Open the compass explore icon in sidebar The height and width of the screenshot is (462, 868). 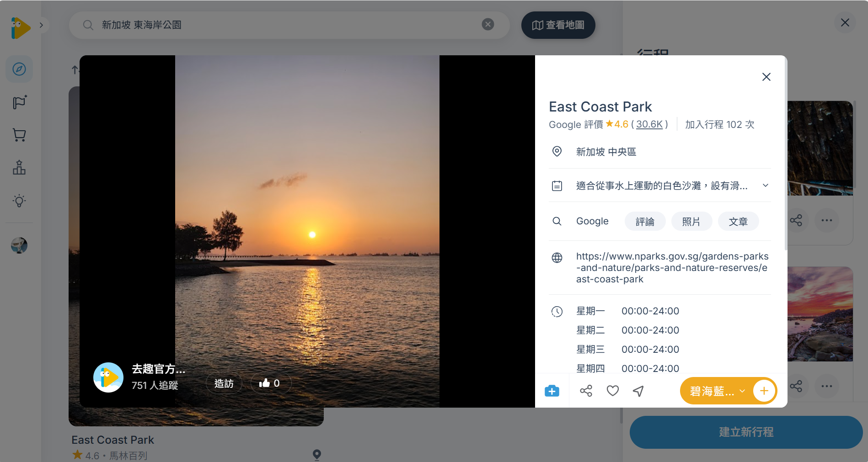(19, 69)
